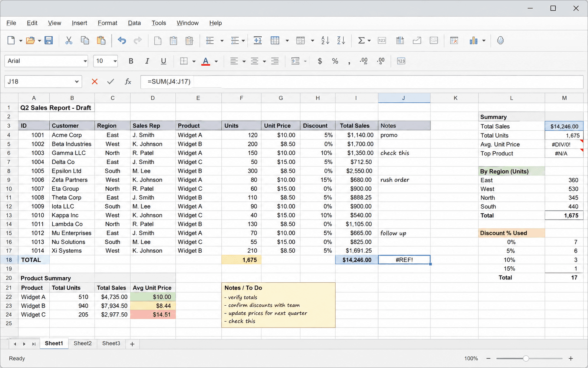Click the comma thousands-separator icon
The image size is (588, 368).
click(x=349, y=62)
